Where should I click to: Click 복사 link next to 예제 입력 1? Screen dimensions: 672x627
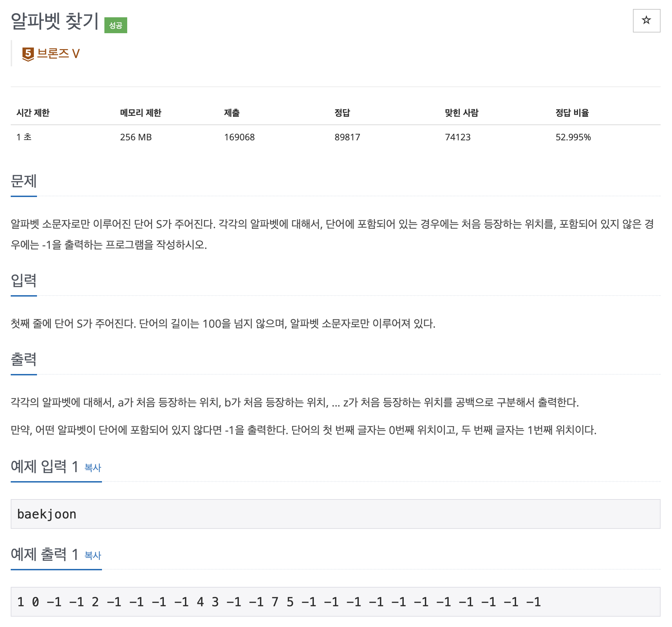click(x=93, y=468)
